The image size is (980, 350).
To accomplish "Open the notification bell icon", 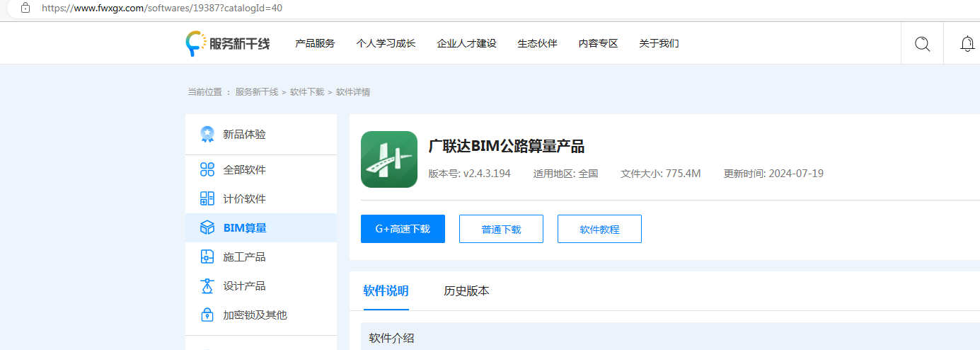I will pos(967,44).
